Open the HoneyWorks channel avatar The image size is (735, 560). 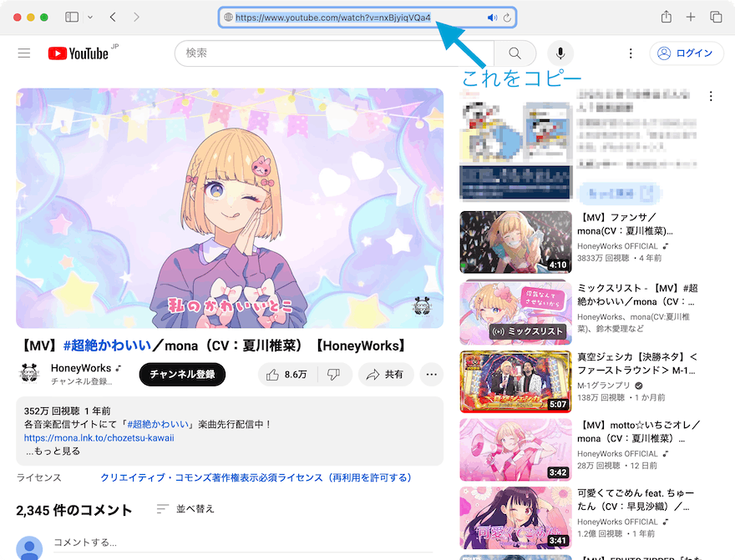click(29, 374)
